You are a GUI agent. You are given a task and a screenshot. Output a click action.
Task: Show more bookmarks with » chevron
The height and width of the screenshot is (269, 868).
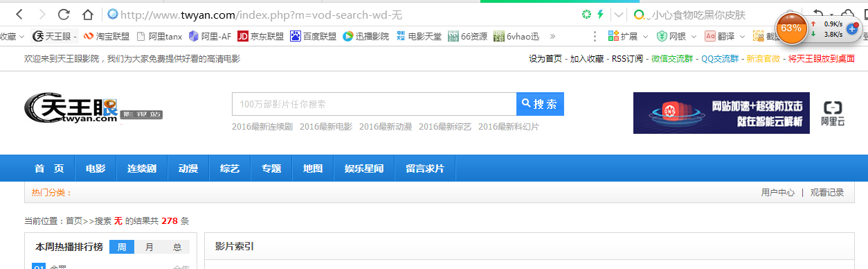coord(552,36)
